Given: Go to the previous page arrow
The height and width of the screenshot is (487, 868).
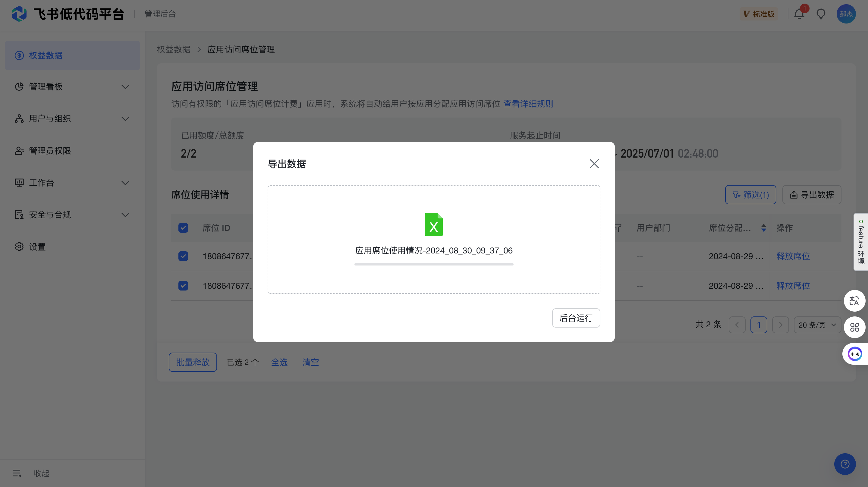Looking at the screenshot, I should tap(737, 325).
